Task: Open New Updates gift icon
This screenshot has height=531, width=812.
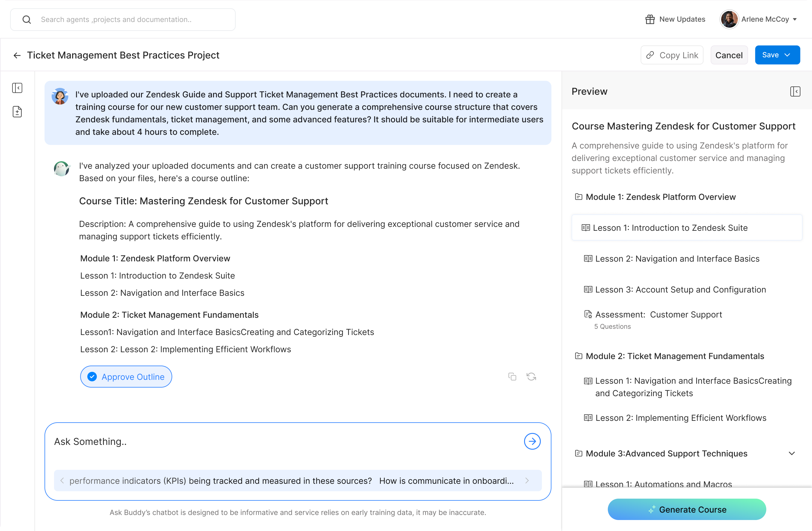Action: (x=650, y=20)
